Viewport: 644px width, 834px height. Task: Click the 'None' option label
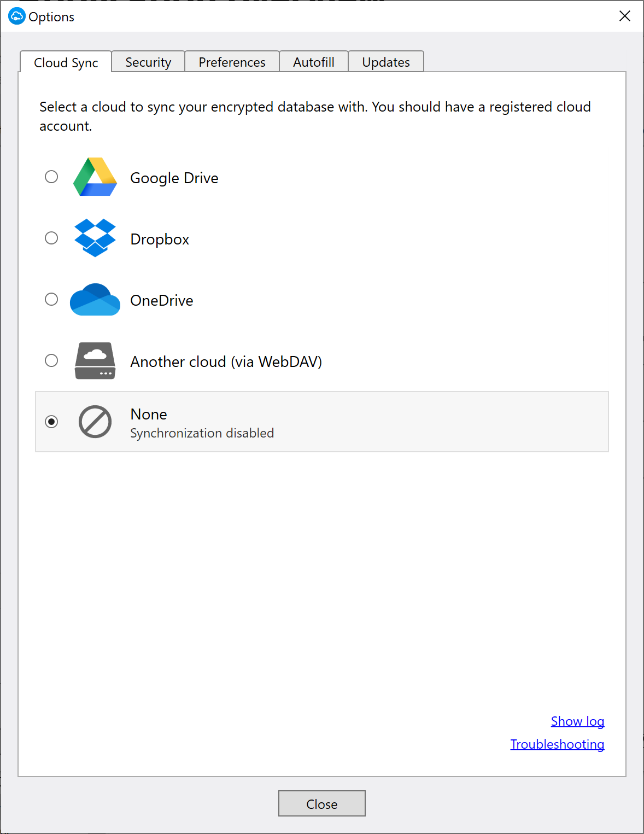[x=149, y=414]
